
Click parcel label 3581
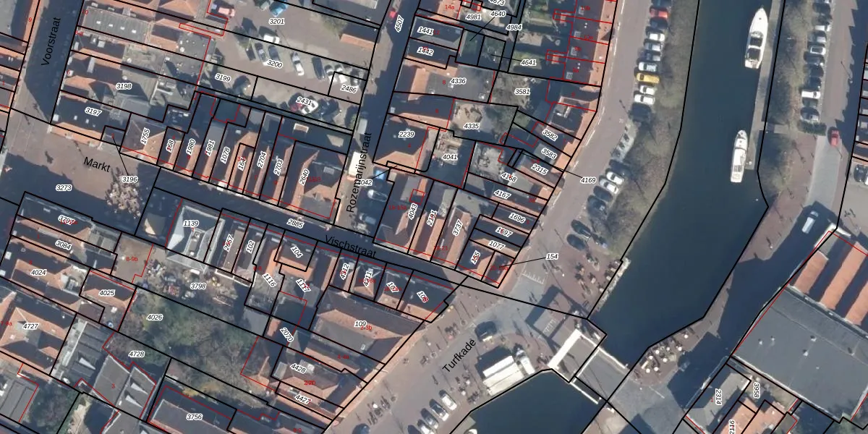(522, 92)
